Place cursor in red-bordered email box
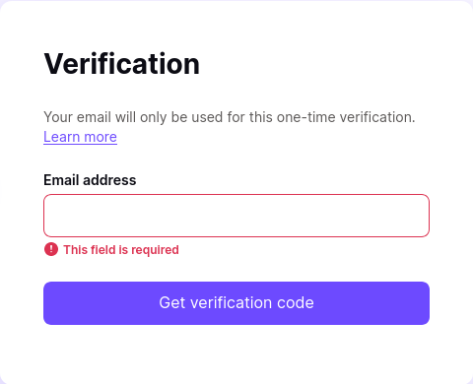Viewport: 473px width, 384px height. (236, 216)
